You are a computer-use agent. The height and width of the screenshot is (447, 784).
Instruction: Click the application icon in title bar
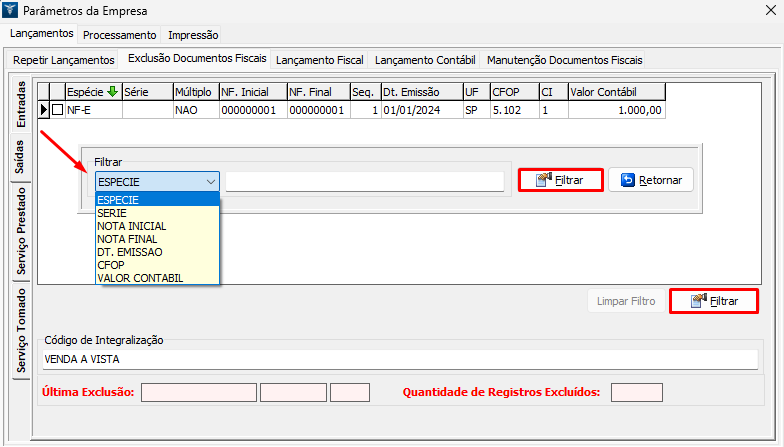coord(11,12)
